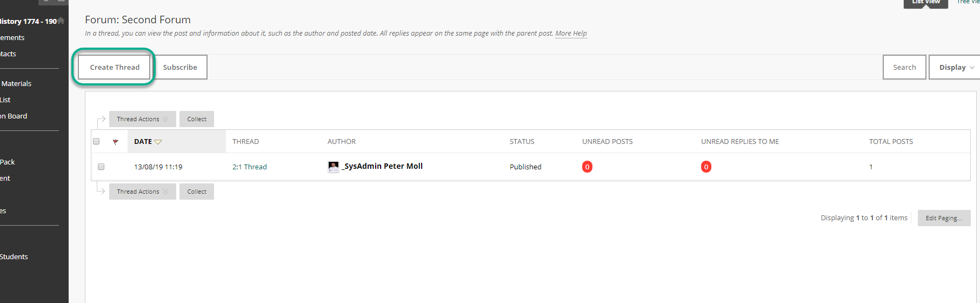
Task: Click the top Collect button
Action: point(197,119)
